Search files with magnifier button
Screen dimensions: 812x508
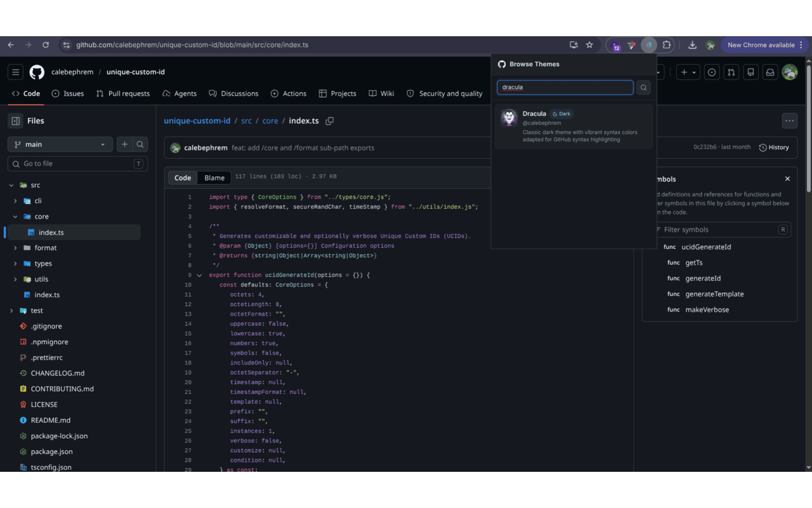click(x=140, y=144)
